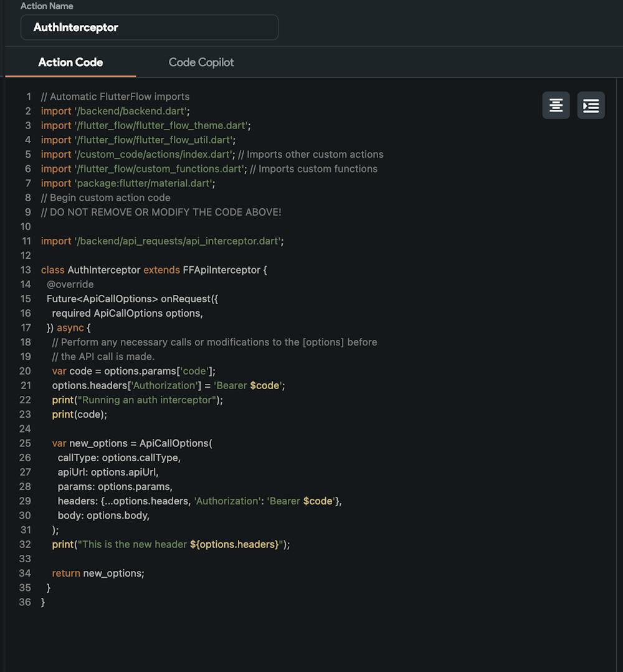Click the api_interceptor.dart import statement

click(x=161, y=241)
